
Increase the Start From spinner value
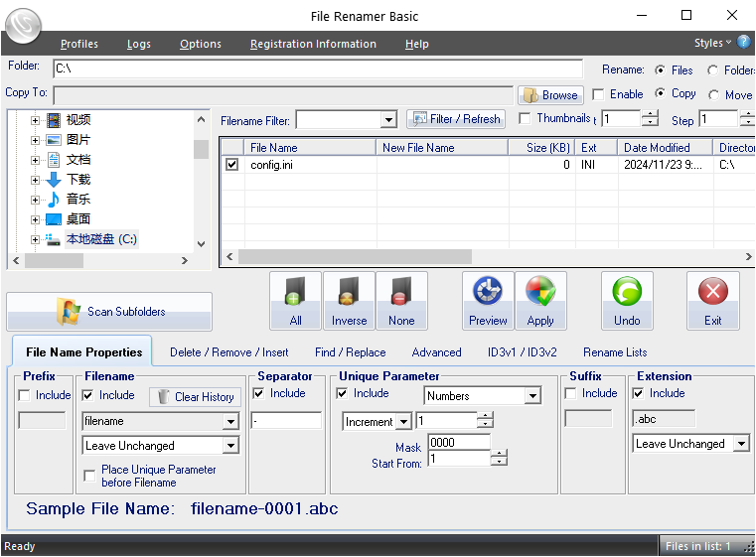500,454
